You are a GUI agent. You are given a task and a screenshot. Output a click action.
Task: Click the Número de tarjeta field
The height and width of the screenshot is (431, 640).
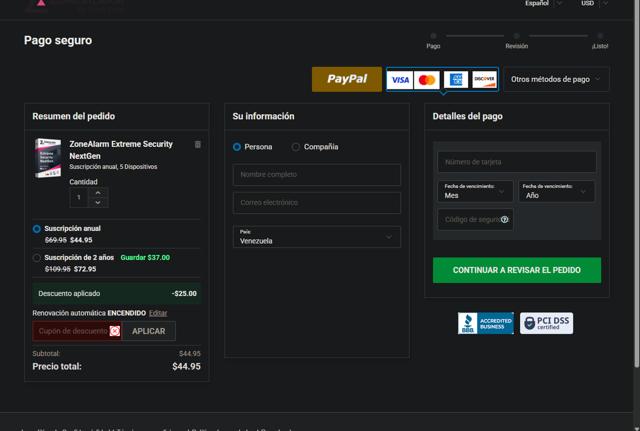coord(517,162)
